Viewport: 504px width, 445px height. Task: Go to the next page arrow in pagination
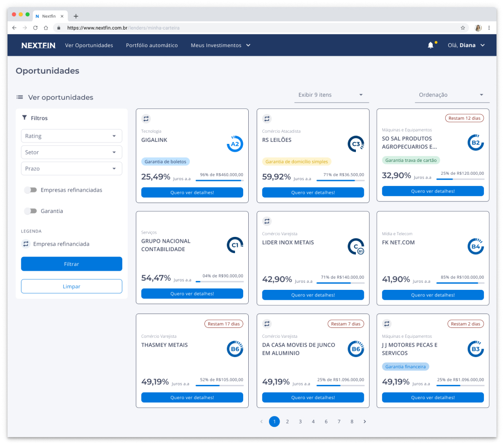click(x=365, y=422)
